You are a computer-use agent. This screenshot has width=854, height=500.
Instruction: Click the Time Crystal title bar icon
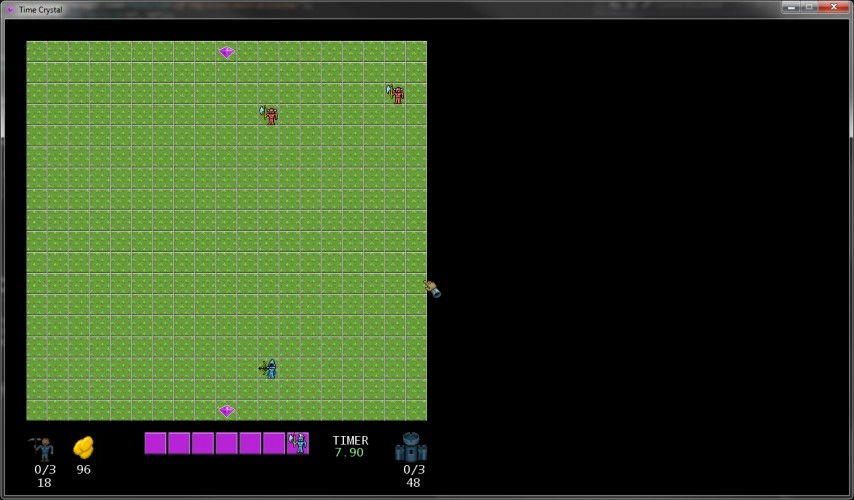click(x=10, y=10)
